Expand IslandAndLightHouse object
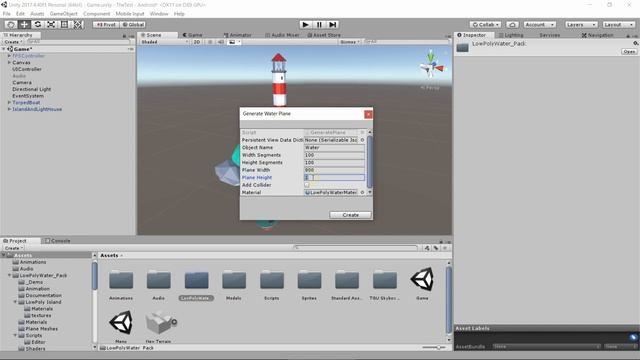The width and height of the screenshot is (640, 360). 9,109
